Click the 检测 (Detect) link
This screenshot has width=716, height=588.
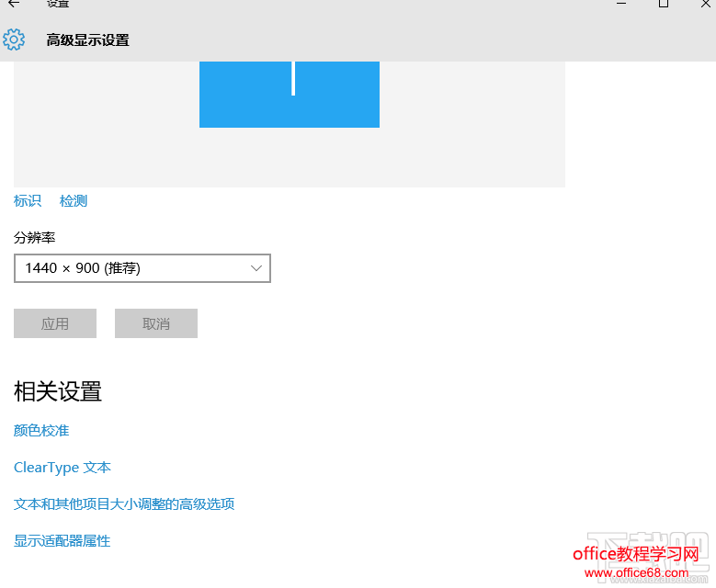(x=73, y=201)
